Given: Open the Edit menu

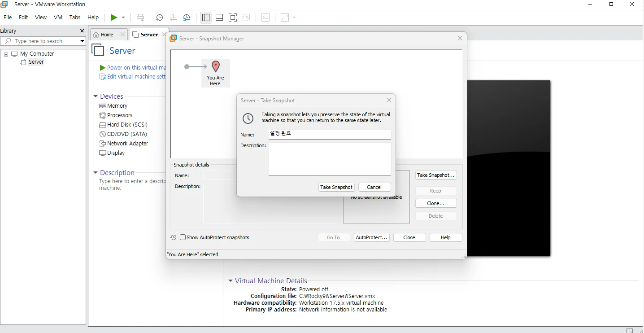Looking at the screenshot, I should [23, 18].
